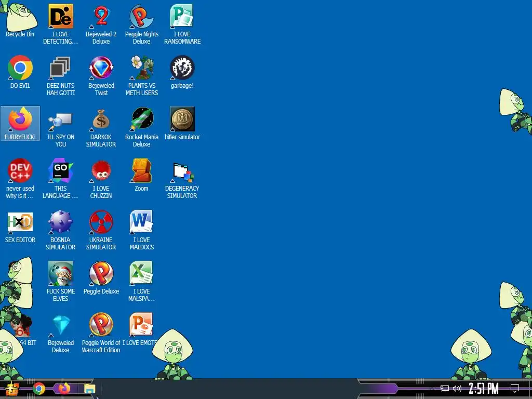532x399 pixels.
Task: Open Firefox from the taskbar
Action: click(x=64, y=389)
